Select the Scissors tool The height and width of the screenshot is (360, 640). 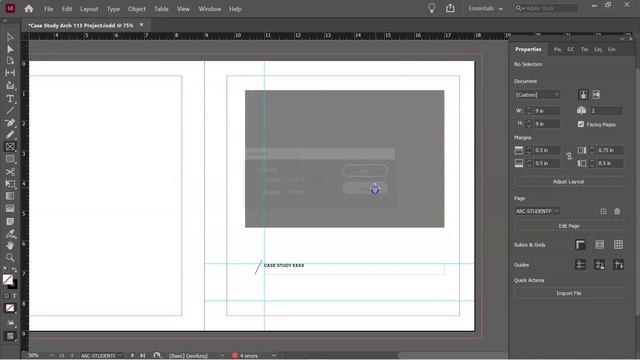click(x=10, y=172)
